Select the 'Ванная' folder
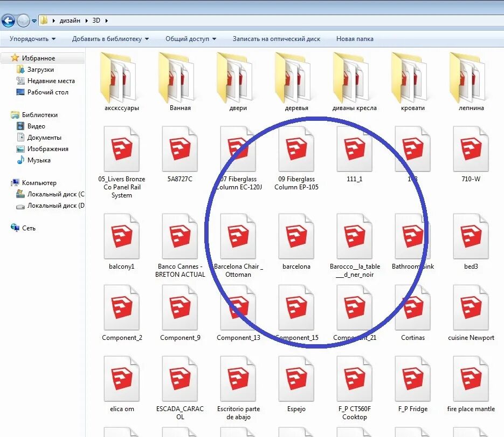Viewport: 504px width, 437px height. click(x=180, y=82)
